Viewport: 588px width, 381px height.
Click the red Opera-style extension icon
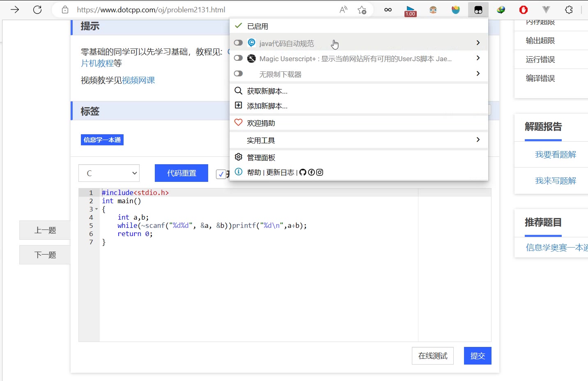(x=524, y=10)
